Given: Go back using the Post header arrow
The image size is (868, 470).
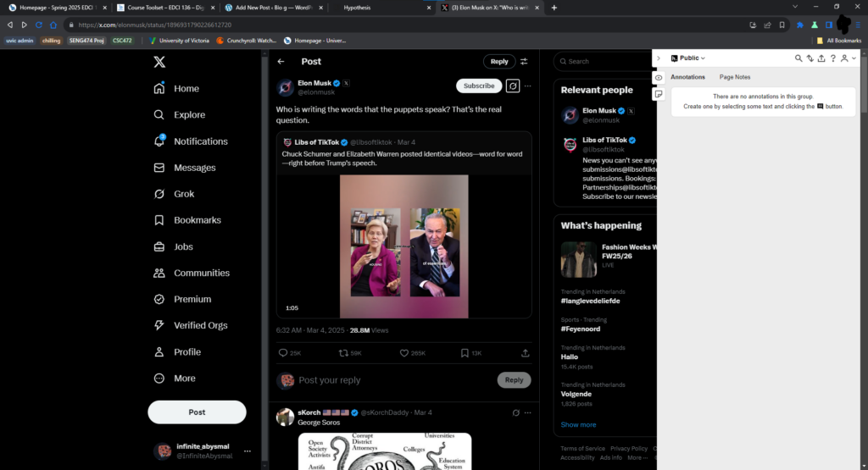Looking at the screenshot, I should coord(281,61).
